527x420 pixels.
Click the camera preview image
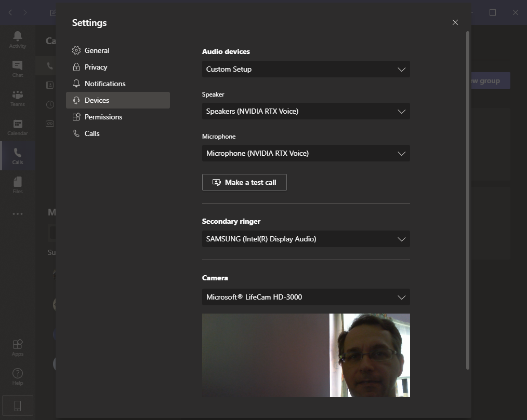tap(306, 355)
